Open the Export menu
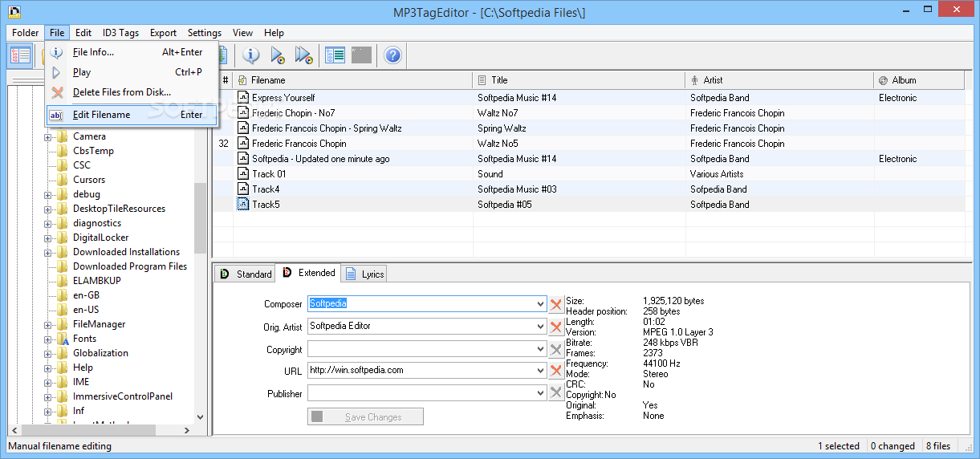This screenshot has height=459, width=980. click(163, 33)
